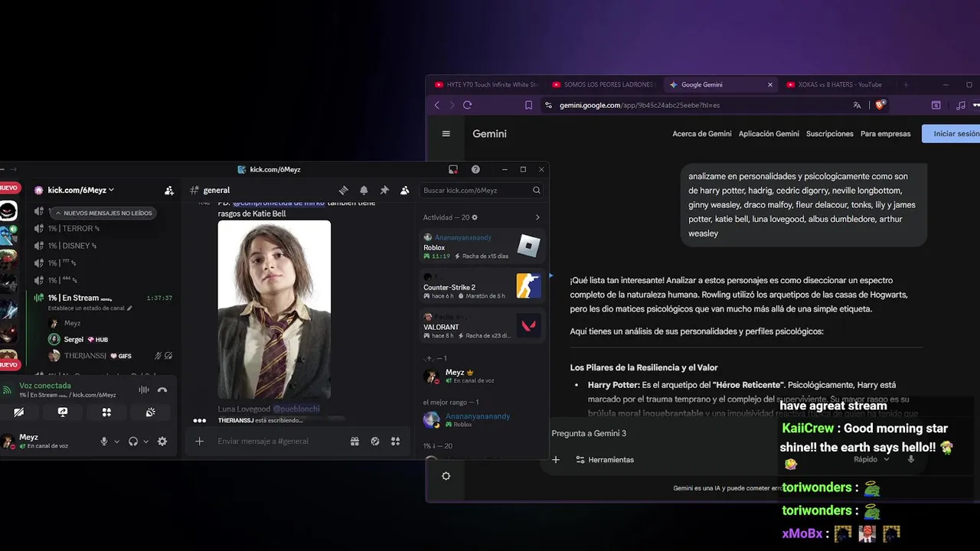The image size is (980, 551).
Task: Open Gemini hamburger main menu
Action: tap(446, 133)
